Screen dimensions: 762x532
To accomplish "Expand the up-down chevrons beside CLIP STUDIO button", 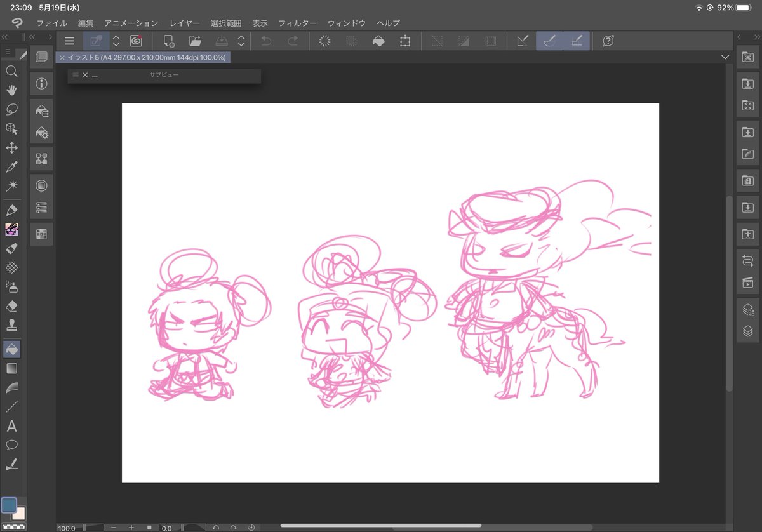I will [116, 41].
